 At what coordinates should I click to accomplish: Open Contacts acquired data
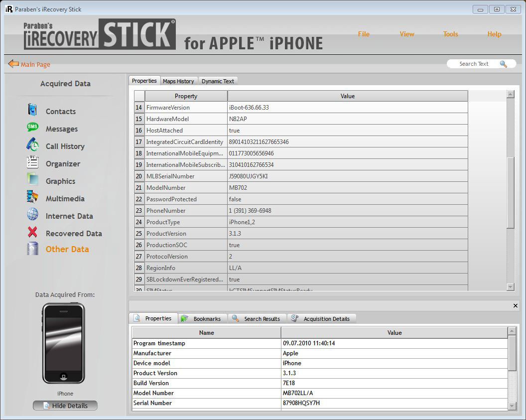[x=61, y=112]
